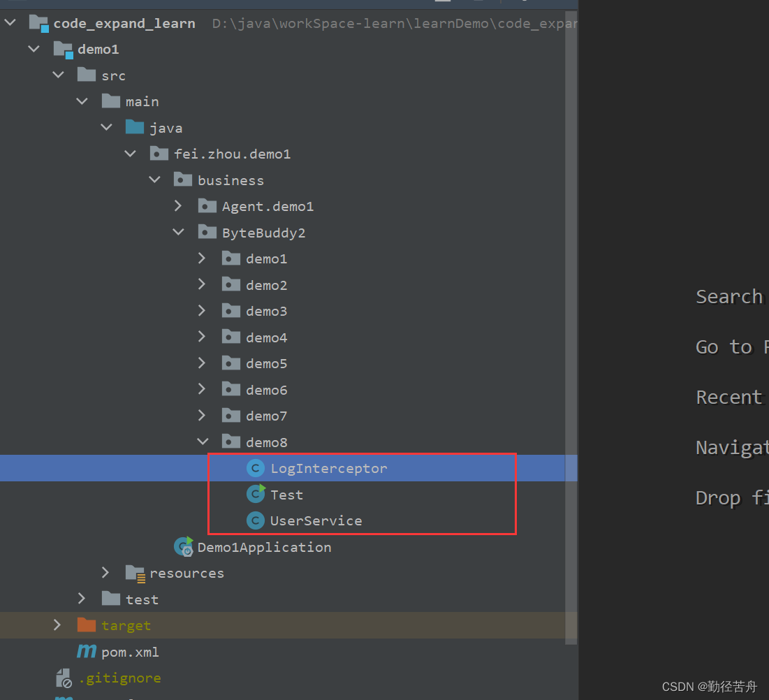Click the Maven icon beside pom.xml

coord(85,651)
